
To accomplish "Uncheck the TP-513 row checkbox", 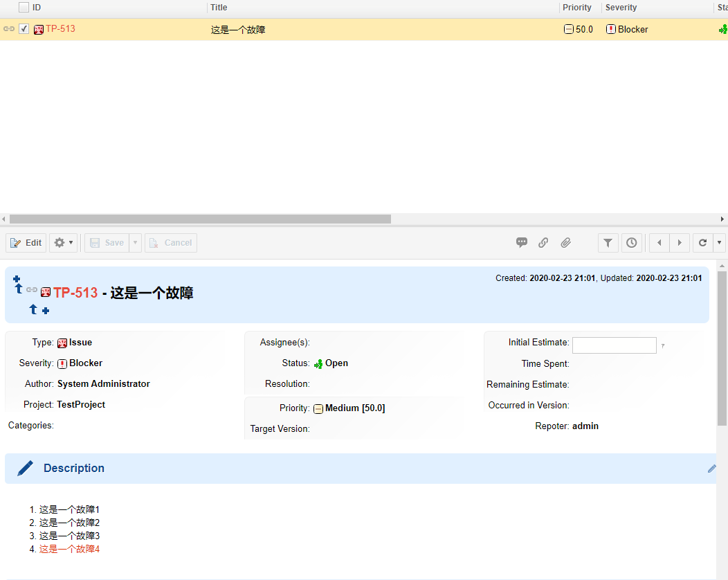I will 24,29.
